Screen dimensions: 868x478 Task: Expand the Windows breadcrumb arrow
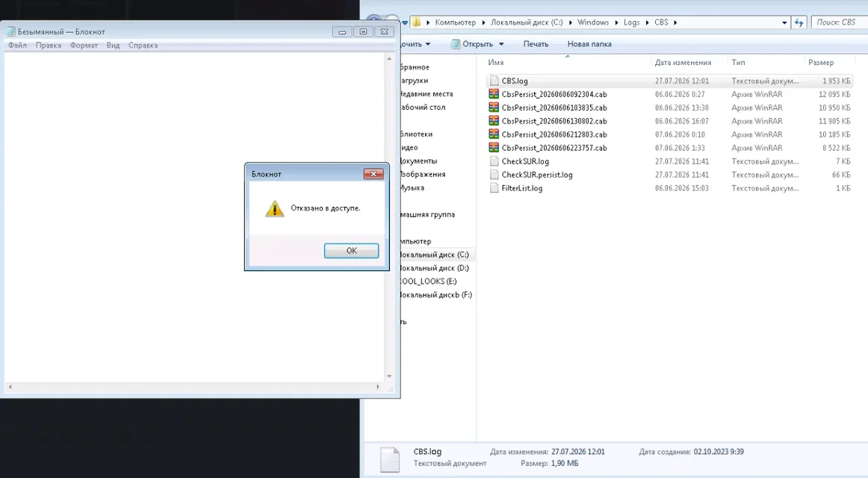(616, 22)
